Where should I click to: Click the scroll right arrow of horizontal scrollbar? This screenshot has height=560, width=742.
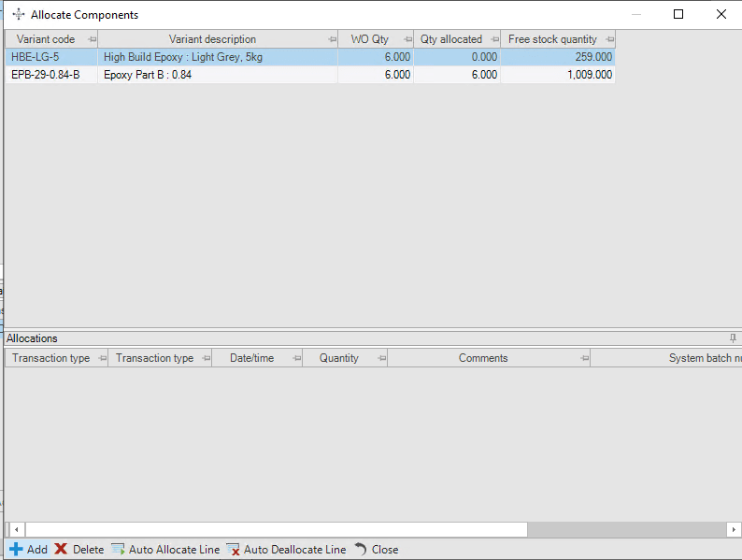[734, 530]
